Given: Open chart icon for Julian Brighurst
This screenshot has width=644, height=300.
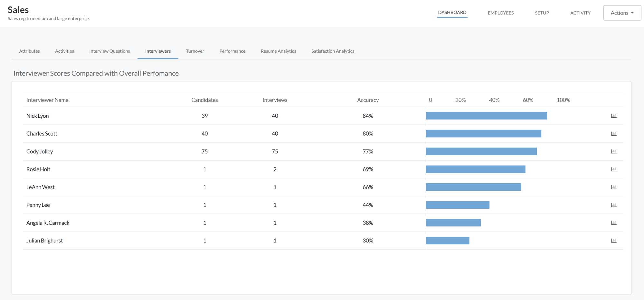Looking at the screenshot, I should coord(614,241).
